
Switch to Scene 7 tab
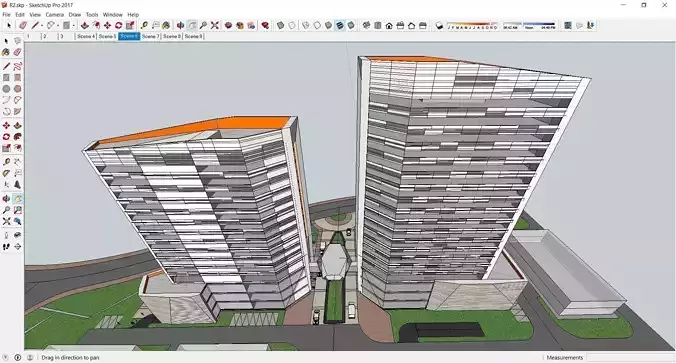(x=150, y=36)
